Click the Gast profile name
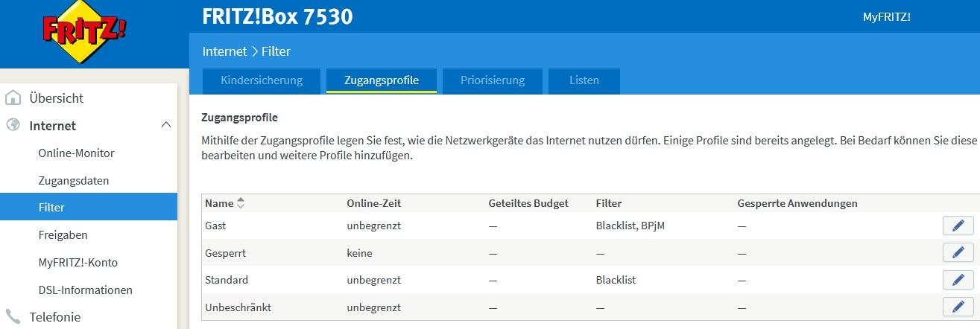Screen dimensions: 980x329 pos(215,226)
